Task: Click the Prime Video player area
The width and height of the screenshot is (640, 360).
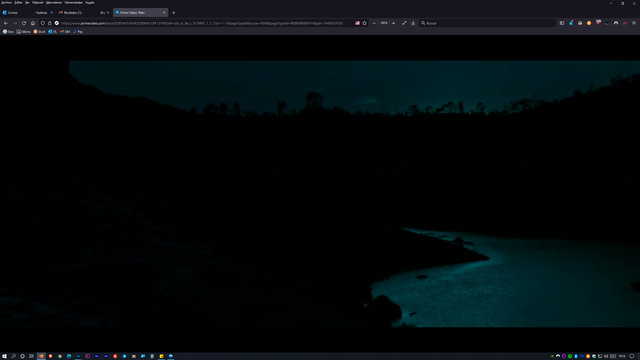Action: tap(320, 193)
